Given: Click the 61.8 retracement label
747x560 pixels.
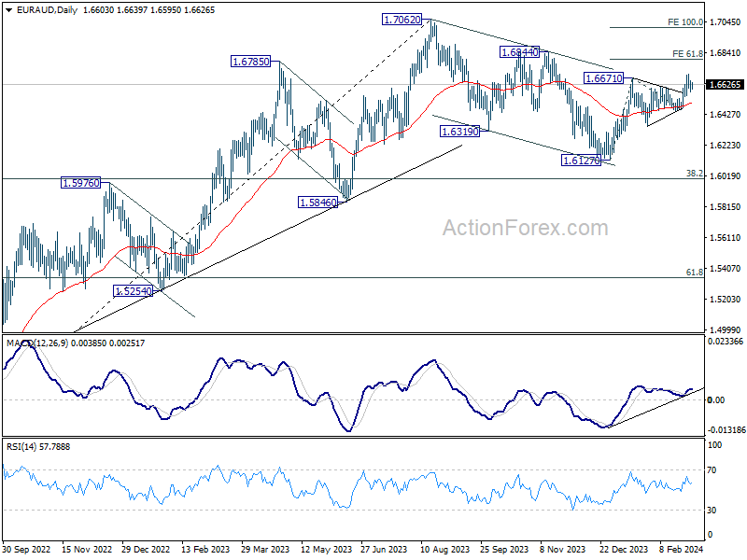Looking at the screenshot, I should pyautogui.click(x=695, y=273).
